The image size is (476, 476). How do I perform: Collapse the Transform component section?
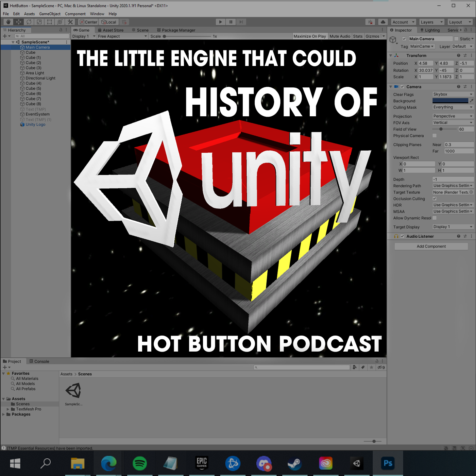(391, 55)
